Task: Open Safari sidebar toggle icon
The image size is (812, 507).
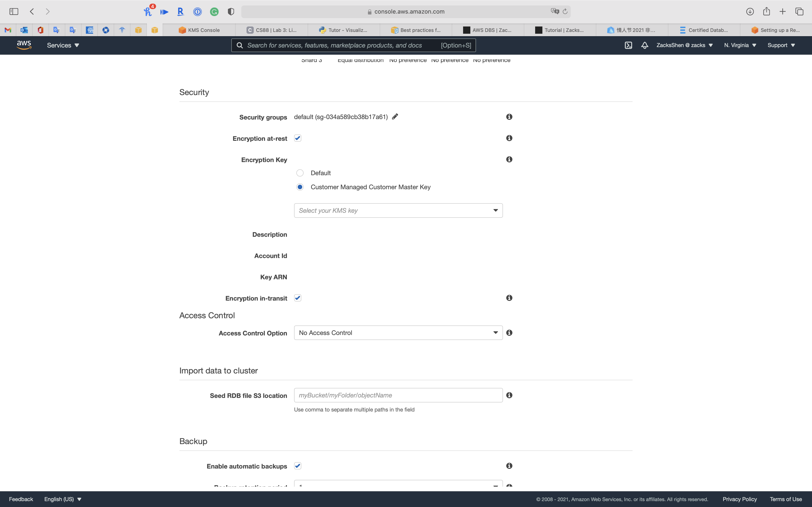Action: pyautogui.click(x=14, y=11)
